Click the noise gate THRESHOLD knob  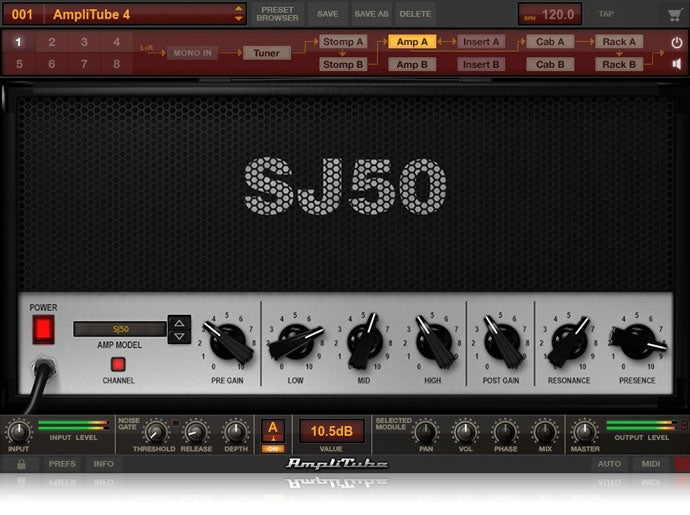pyautogui.click(x=155, y=432)
